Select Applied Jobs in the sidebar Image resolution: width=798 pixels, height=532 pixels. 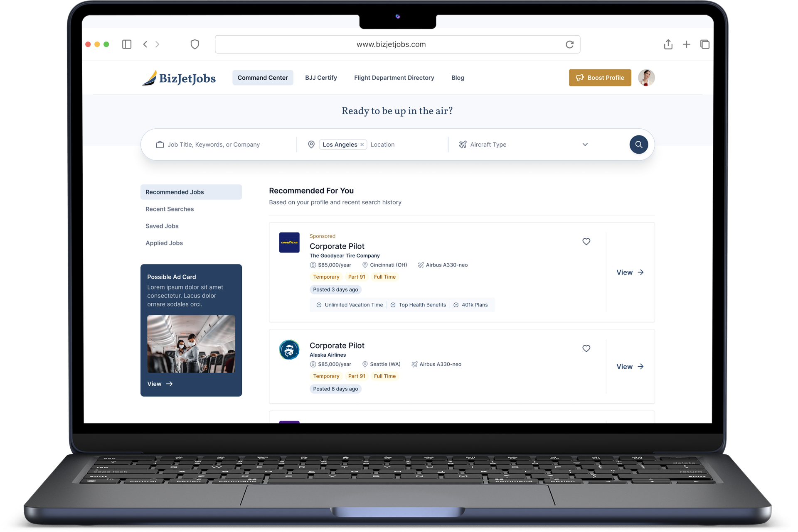pyautogui.click(x=164, y=243)
